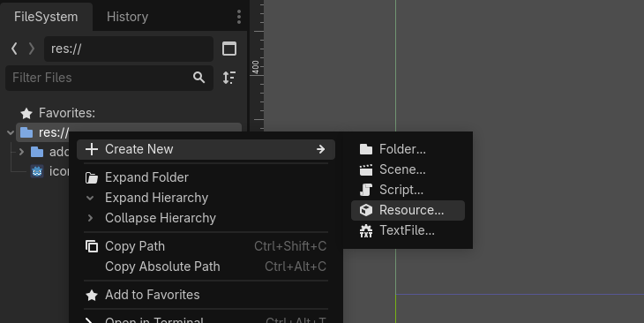Choose Expand Hierarchy menu entry
The image size is (644, 323).
(206, 198)
